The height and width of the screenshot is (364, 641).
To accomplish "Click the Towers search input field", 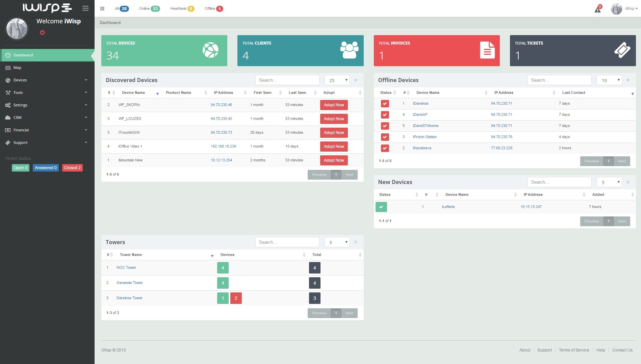I will [x=287, y=242].
